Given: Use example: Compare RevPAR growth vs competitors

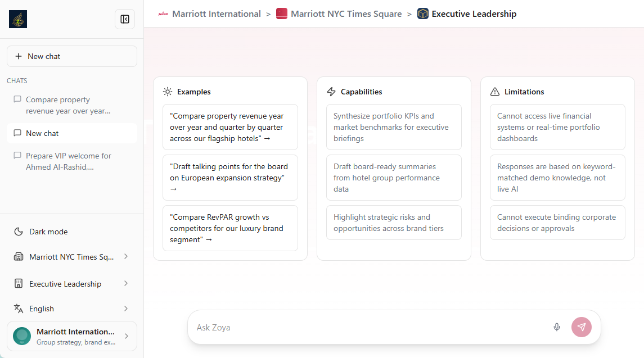Looking at the screenshot, I should [x=230, y=228].
